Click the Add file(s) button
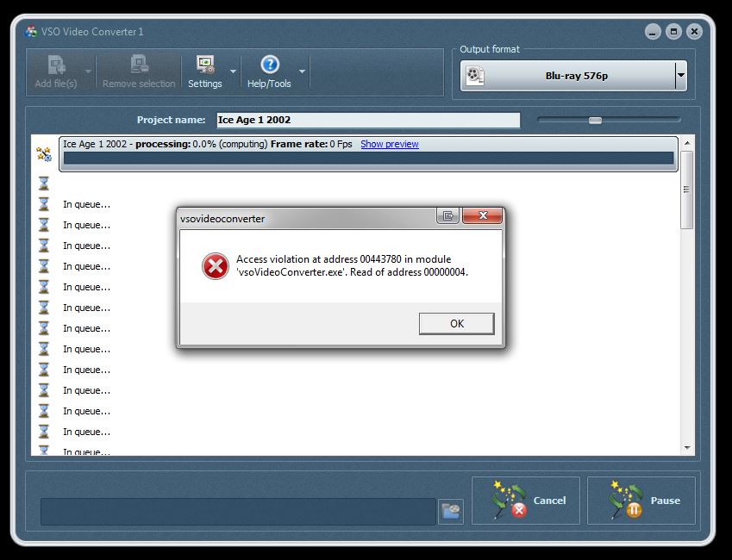732x560 pixels. [56, 72]
